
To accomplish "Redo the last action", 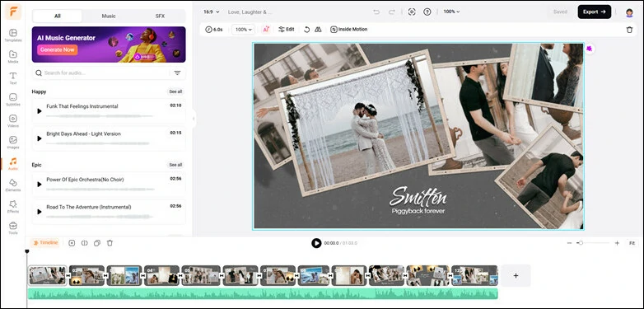I will (x=392, y=12).
